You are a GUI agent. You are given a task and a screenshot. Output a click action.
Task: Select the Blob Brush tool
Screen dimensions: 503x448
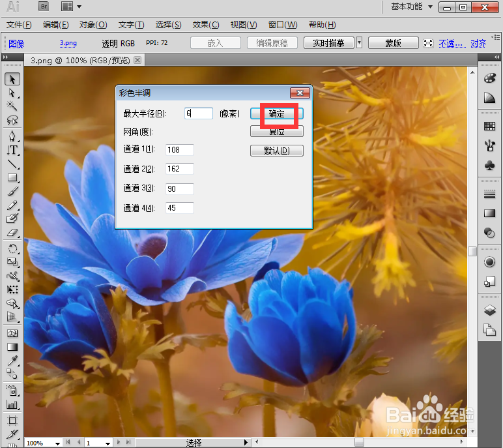tap(12, 218)
